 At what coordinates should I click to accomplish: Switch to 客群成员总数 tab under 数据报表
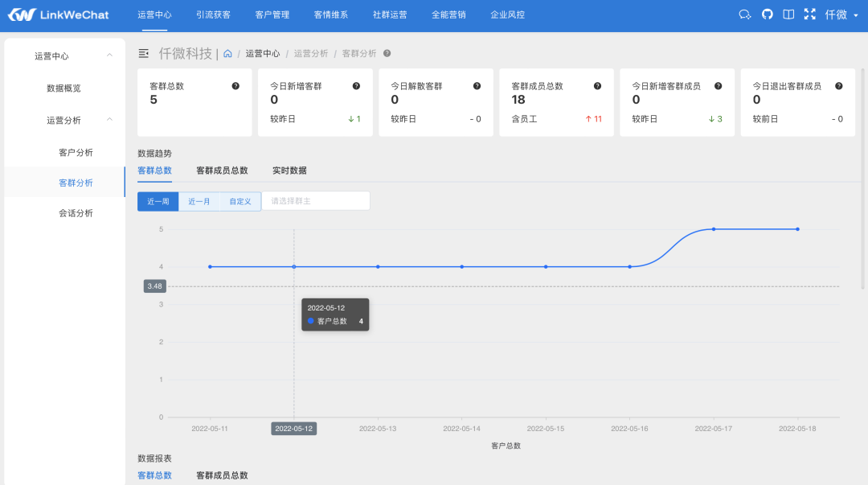222,475
